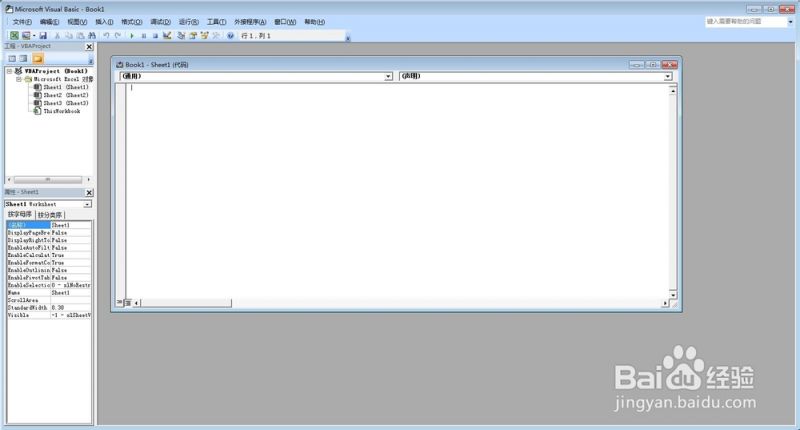Open Visual Basic Help icon
The height and width of the screenshot is (430, 800).
[x=231, y=36]
